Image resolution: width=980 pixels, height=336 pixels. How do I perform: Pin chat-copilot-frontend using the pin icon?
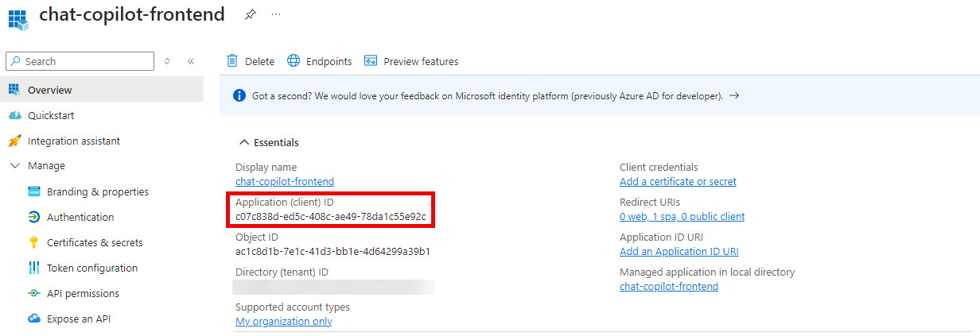[250, 14]
